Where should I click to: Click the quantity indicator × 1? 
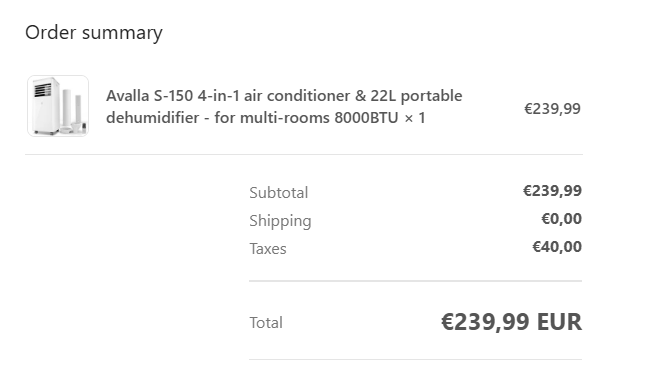[415, 118]
